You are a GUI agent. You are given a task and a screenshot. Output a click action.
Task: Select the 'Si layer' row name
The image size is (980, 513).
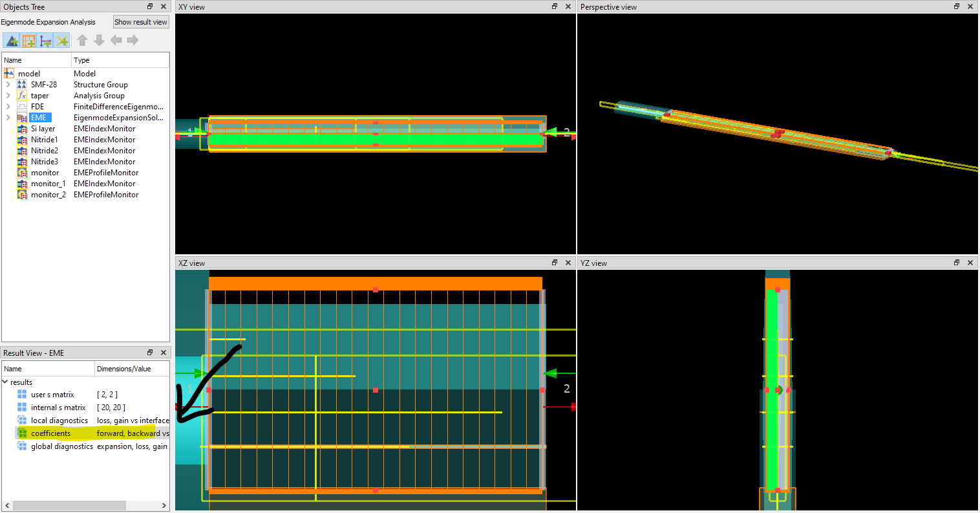click(x=43, y=129)
